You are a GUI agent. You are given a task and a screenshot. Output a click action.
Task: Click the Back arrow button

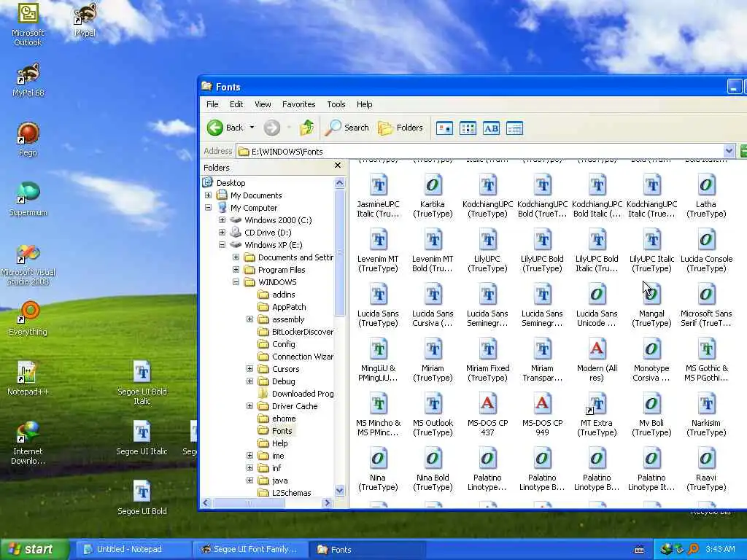(x=225, y=128)
